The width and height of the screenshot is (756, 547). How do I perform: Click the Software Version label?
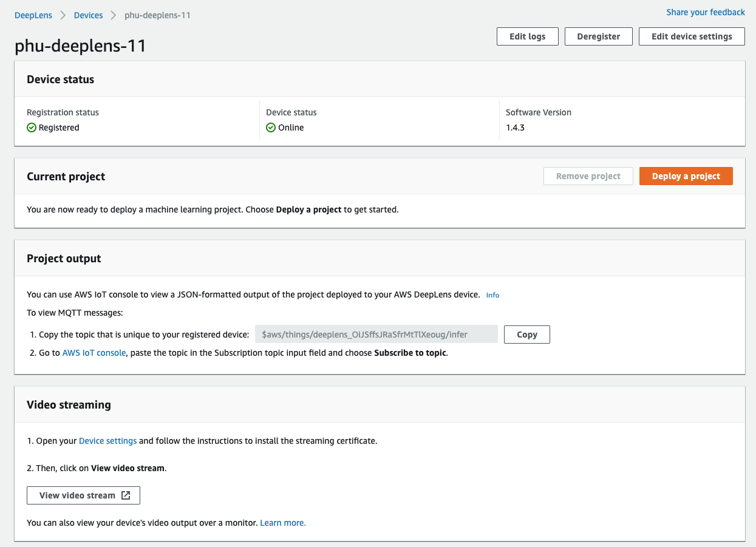539,112
